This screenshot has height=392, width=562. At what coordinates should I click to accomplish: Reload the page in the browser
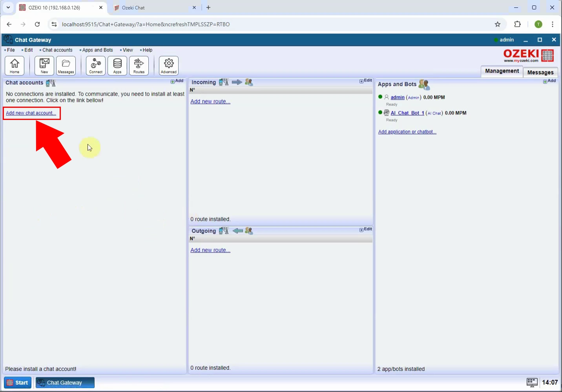37,24
